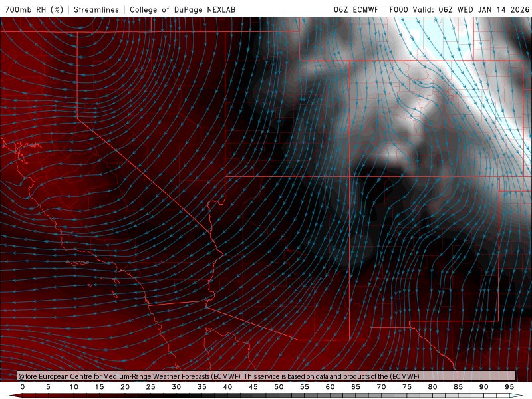
Task: Click the '60' color scale label
Action: (330, 387)
